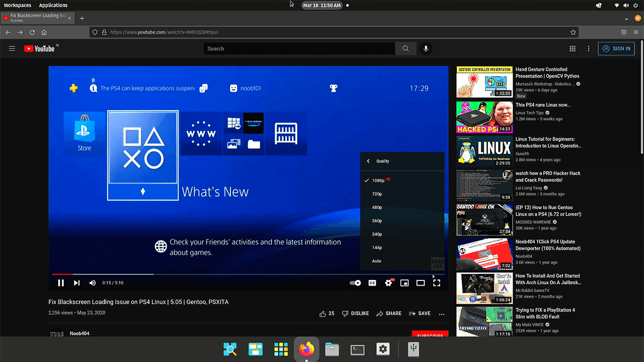Open "This PS4 runs Linux now..." video
This screenshot has height=362, width=644.
(x=543, y=105)
